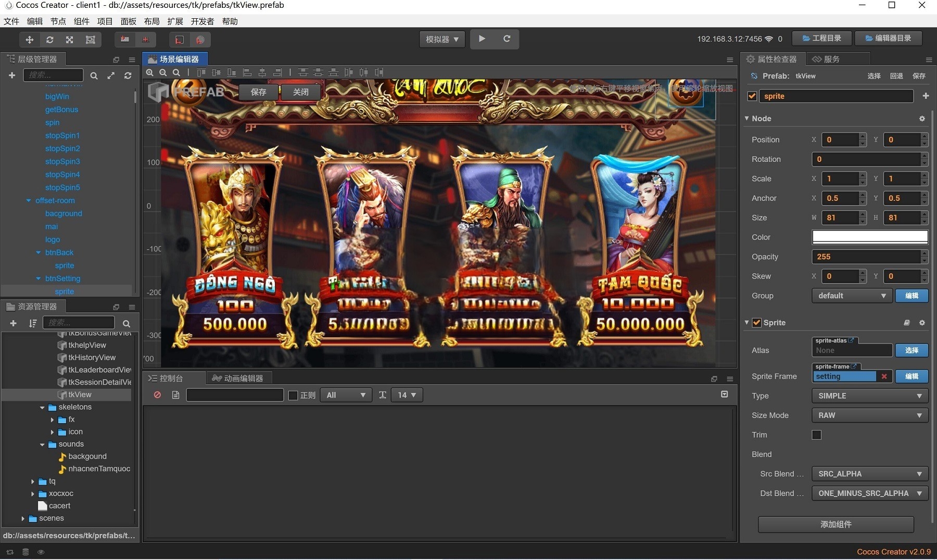This screenshot has width=937, height=560.
Task: Open the scene editor panel hamburger menu
Action: [x=730, y=60]
